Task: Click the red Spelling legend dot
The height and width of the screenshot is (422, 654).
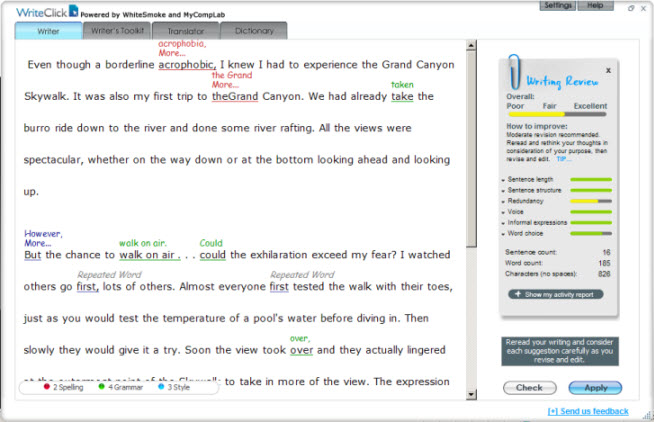Action: coord(48,386)
